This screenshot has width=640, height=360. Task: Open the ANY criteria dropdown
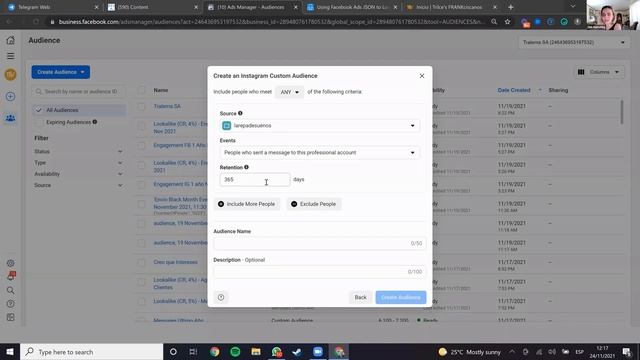[289, 92]
